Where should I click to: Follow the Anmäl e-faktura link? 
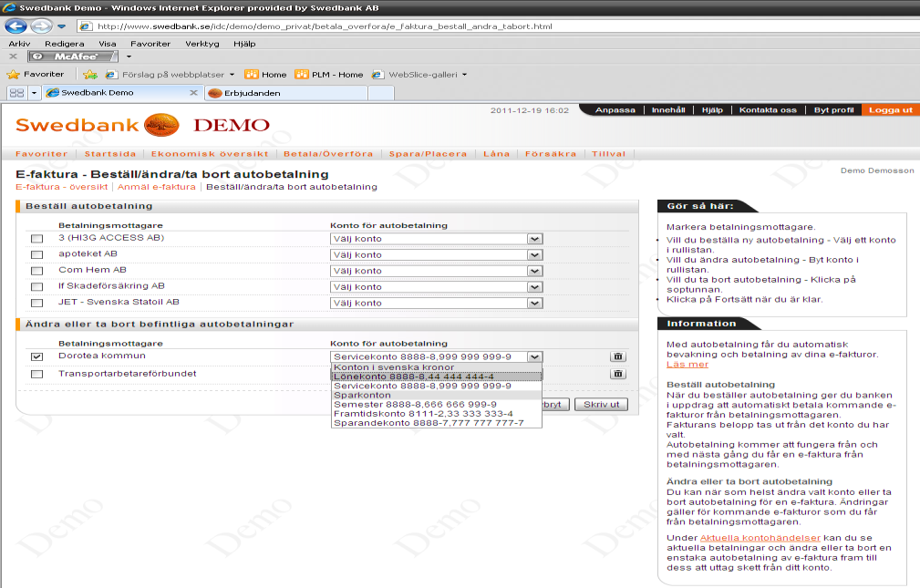pos(157,187)
